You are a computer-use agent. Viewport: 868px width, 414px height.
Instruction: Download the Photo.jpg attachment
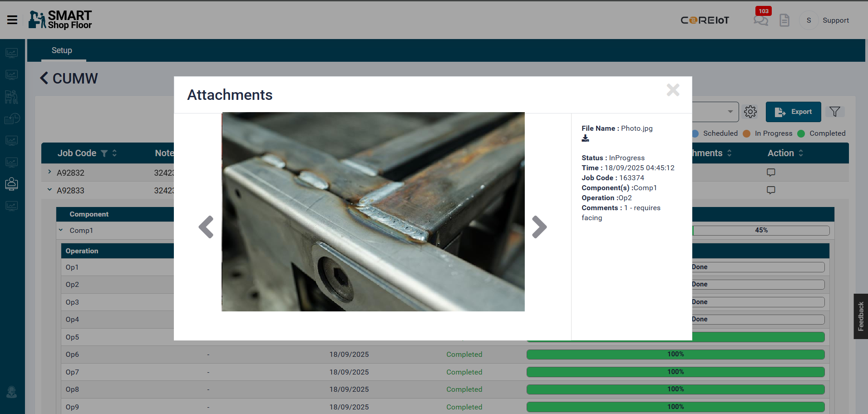(x=585, y=138)
